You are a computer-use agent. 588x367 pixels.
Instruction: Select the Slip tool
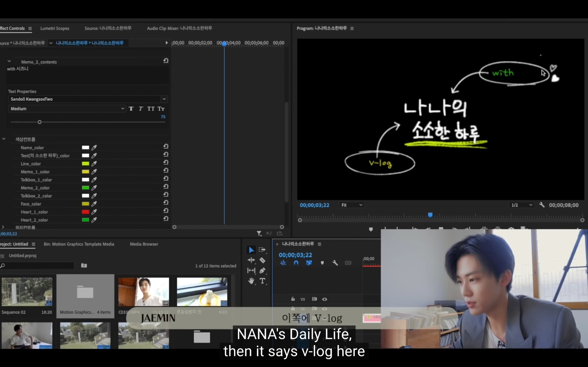click(251, 271)
